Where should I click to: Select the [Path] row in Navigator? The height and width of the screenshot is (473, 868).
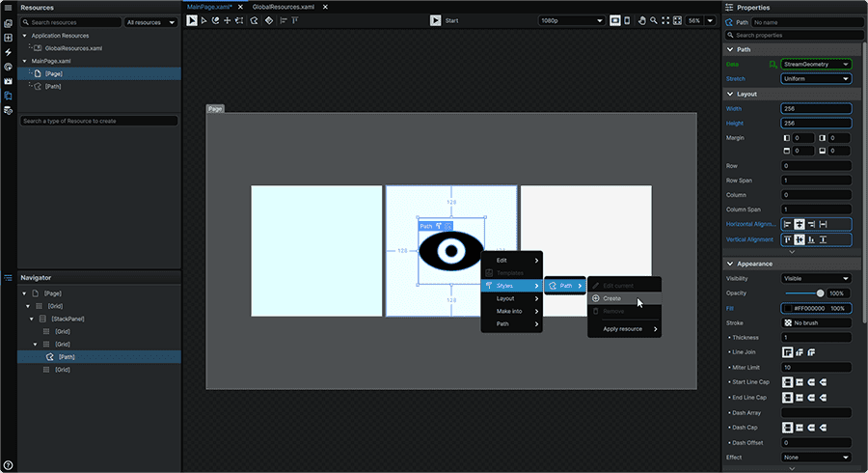tap(99, 357)
